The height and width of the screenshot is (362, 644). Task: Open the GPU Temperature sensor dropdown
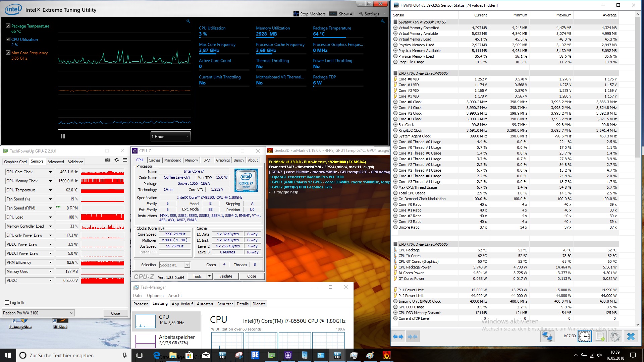tap(50, 190)
